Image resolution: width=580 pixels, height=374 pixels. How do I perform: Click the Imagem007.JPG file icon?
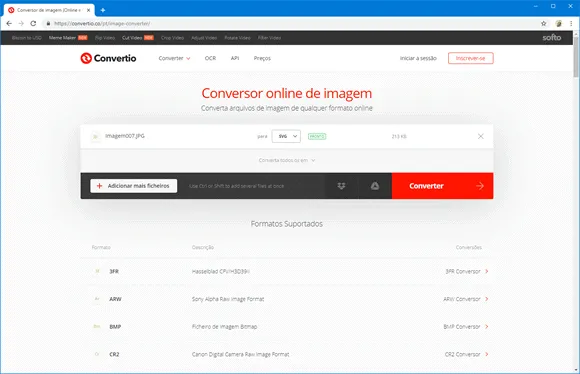tap(95, 137)
